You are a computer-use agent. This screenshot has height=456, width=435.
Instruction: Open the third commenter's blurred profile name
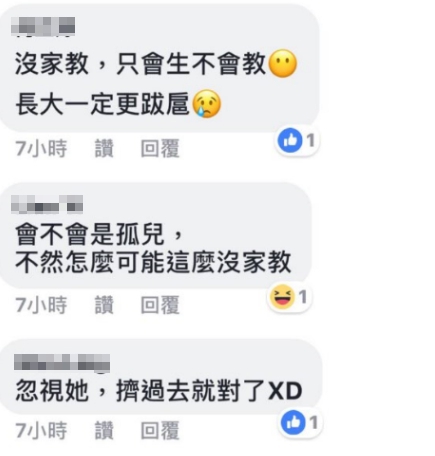62,363
